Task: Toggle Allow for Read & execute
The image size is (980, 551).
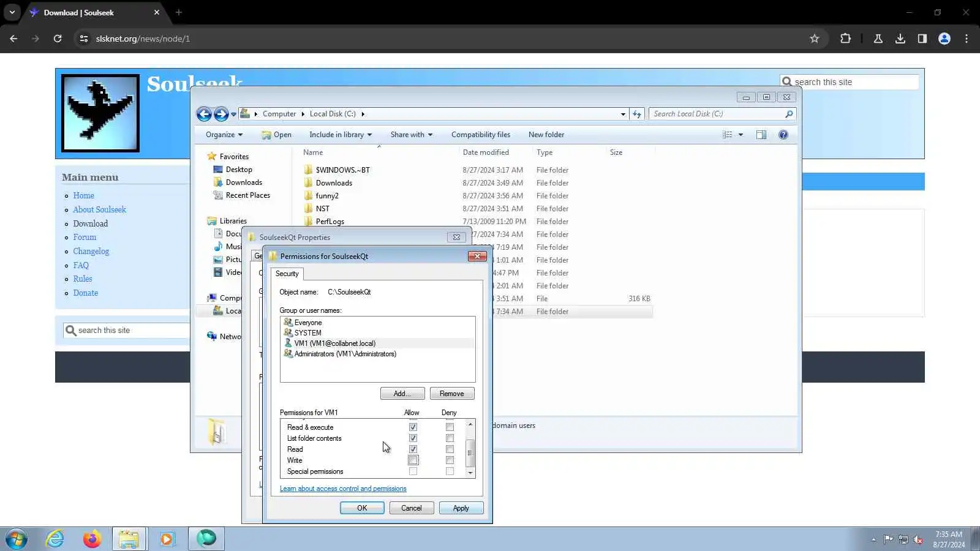Action: click(413, 427)
